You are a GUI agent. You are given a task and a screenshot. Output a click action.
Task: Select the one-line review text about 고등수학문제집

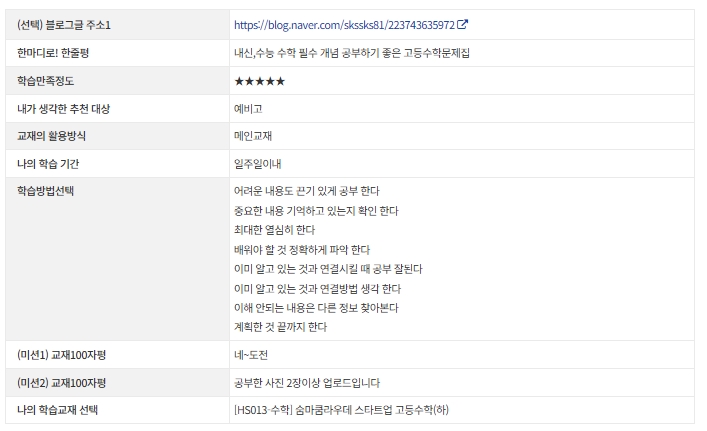(351, 52)
